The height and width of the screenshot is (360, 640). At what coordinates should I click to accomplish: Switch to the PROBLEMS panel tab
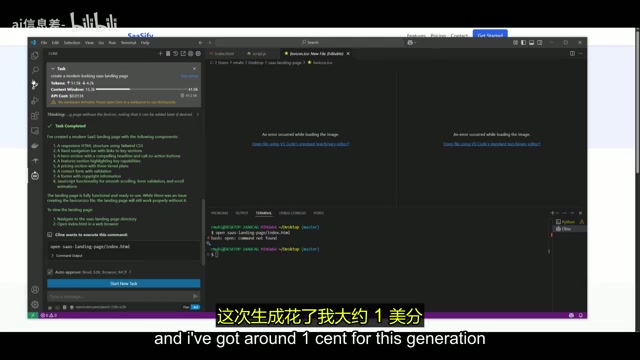220,213
